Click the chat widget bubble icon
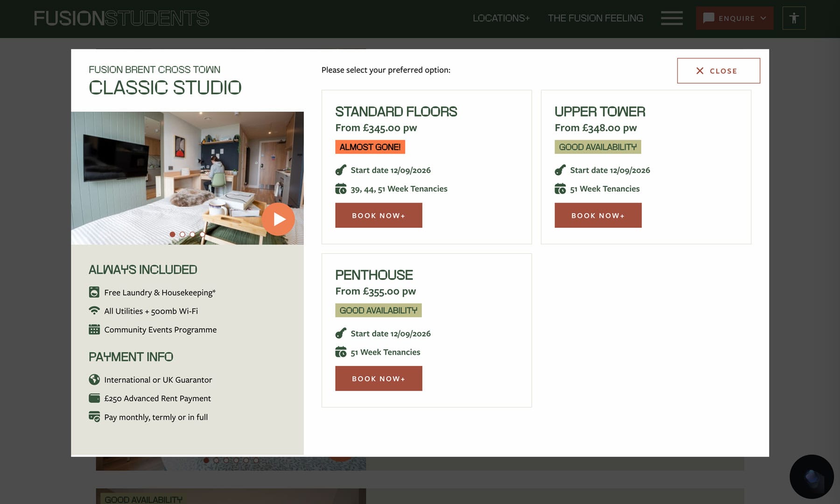The height and width of the screenshot is (504, 840). click(812, 477)
